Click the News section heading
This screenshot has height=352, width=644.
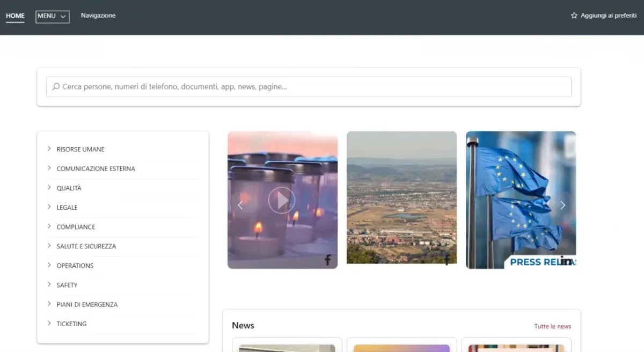coord(243,326)
